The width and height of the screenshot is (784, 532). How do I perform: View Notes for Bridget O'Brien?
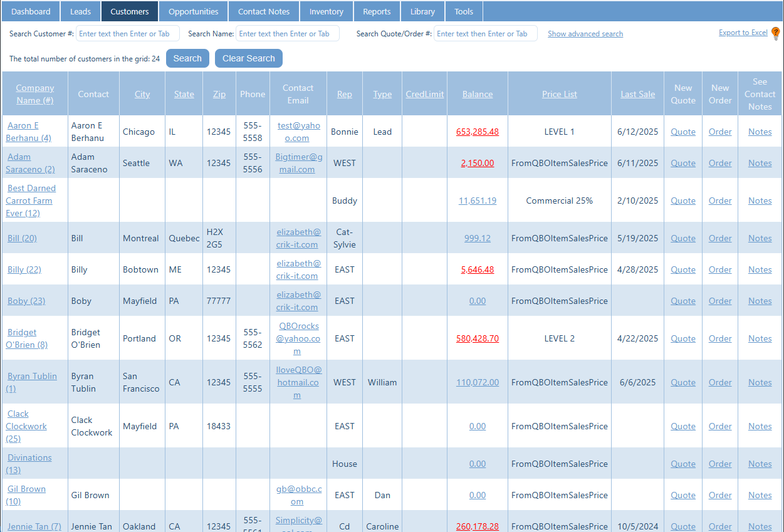click(x=760, y=338)
